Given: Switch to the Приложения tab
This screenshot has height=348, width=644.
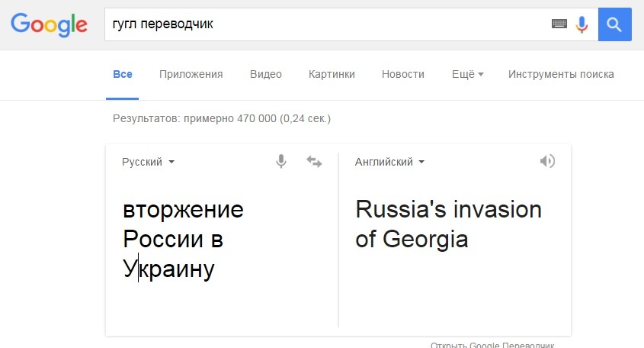Looking at the screenshot, I should (x=191, y=74).
